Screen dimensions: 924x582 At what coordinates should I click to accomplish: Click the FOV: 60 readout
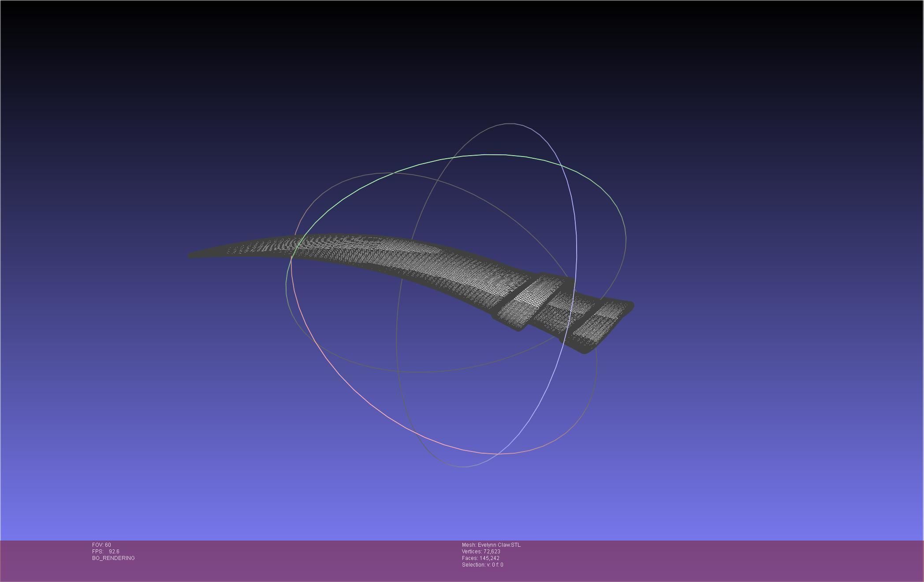point(101,545)
